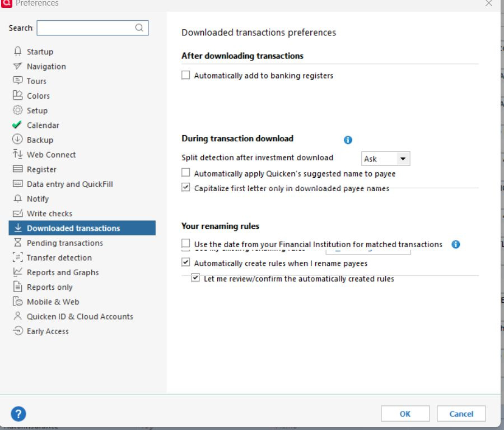
Task: Open Pending transactions preferences
Action: 65,243
